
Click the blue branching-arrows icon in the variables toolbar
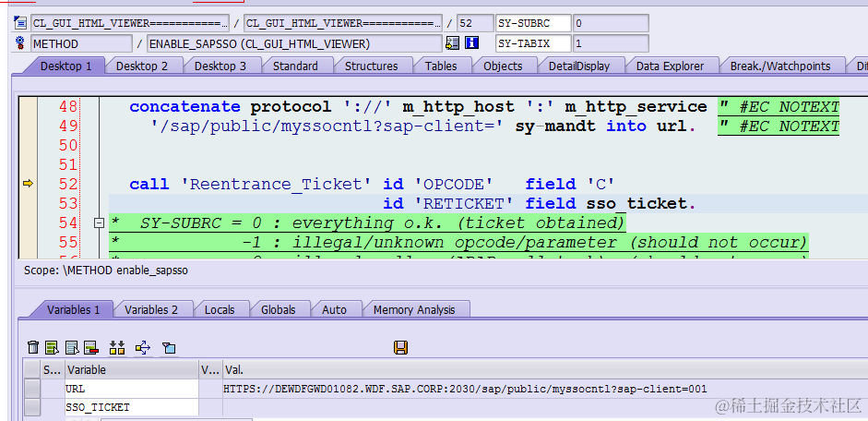pyautogui.click(x=143, y=347)
